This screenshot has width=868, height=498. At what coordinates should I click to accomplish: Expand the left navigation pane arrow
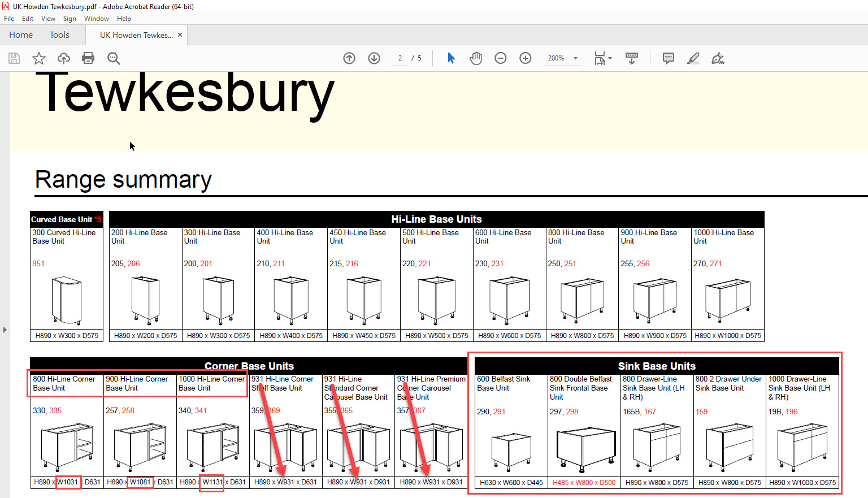pos(5,330)
